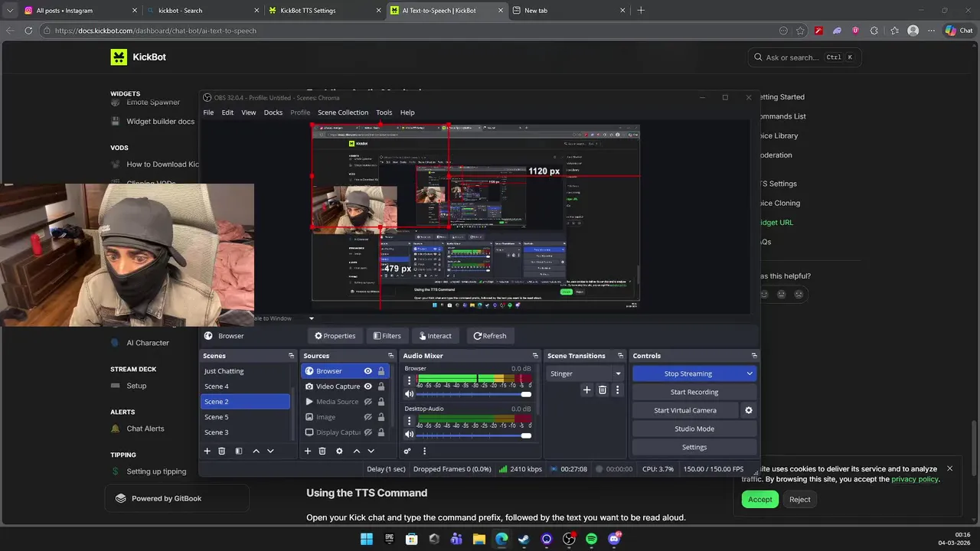Move scene down in Scenes list

click(x=270, y=451)
